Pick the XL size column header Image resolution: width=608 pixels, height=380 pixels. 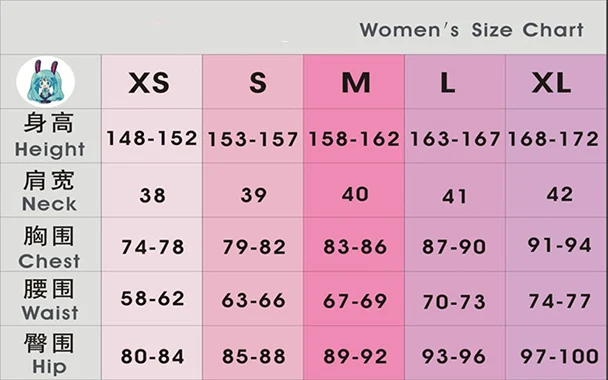(551, 83)
